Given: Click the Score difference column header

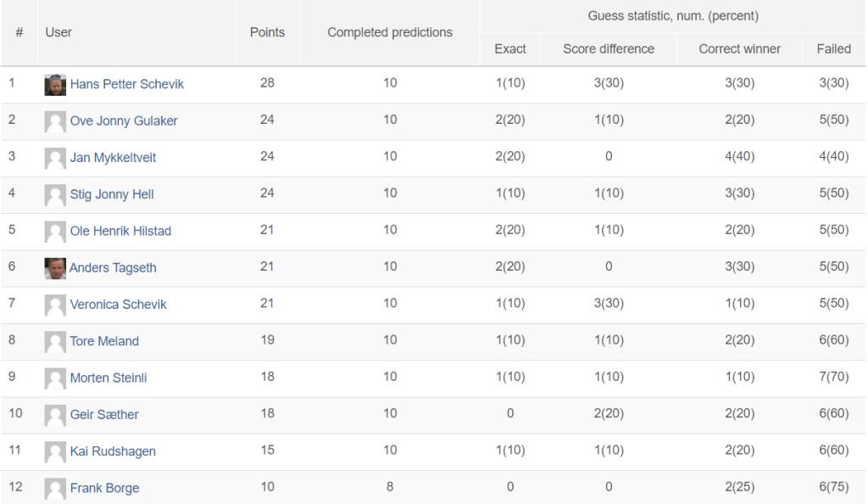Looking at the screenshot, I should [x=609, y=48].
